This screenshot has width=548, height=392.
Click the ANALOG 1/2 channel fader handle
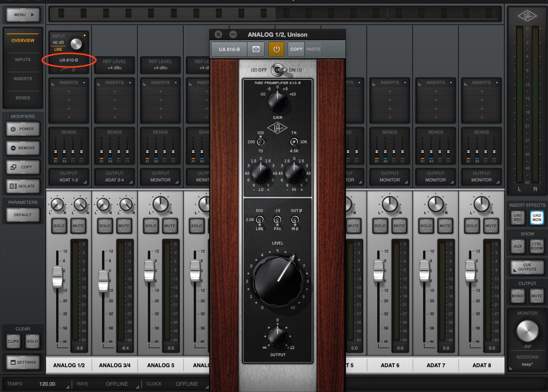(57, 277)
